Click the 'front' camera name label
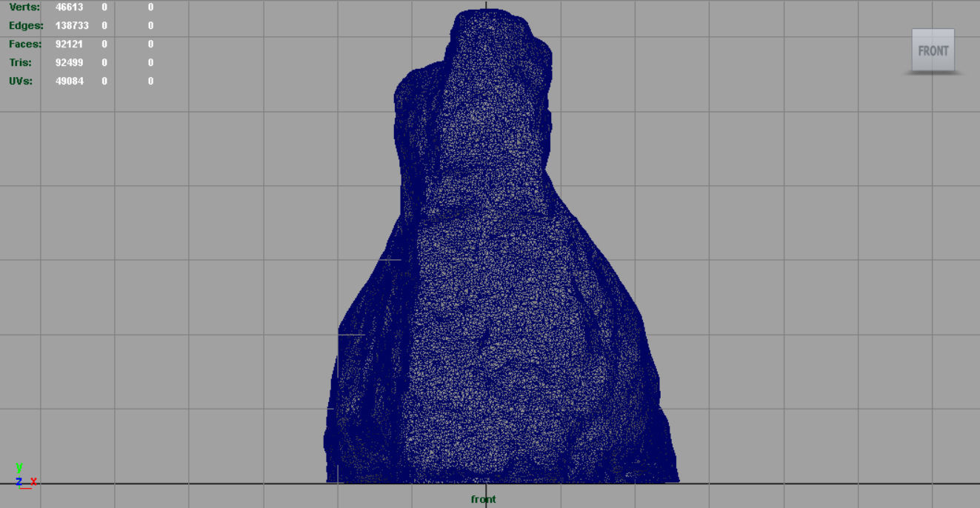The width and height of the screenshot is (980, 508). point(484,499)
